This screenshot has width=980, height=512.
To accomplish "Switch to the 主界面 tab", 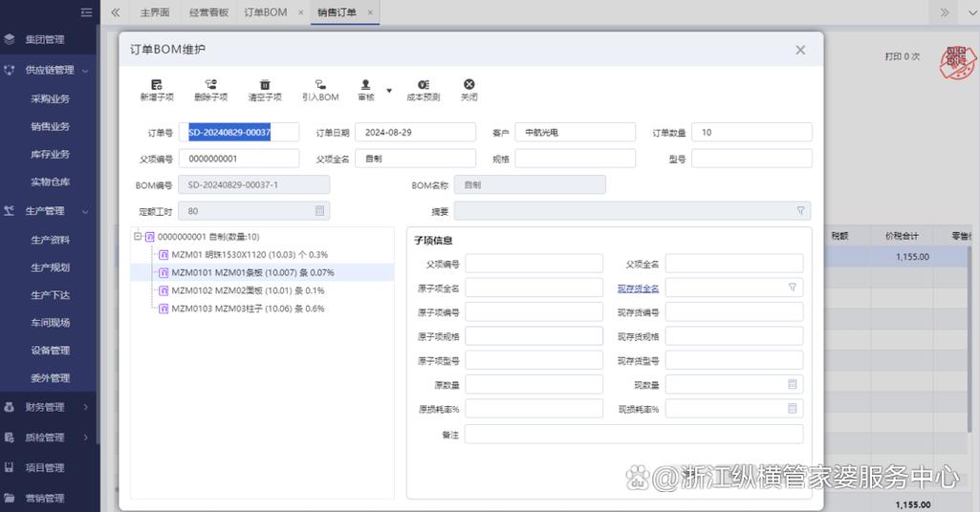I will click(x=154, y=11).
